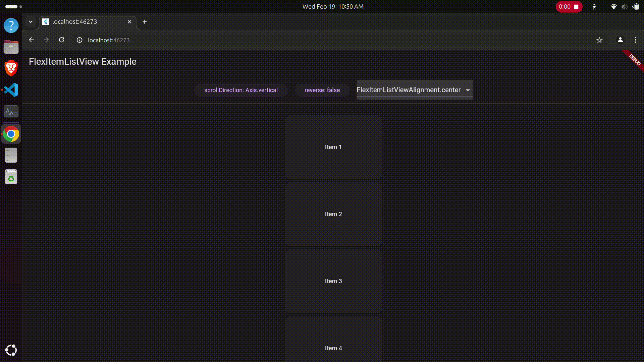The image size is (644, 362).
Task: Toggle the FlexItemListViewAlignment option
Action: point(415,90)
